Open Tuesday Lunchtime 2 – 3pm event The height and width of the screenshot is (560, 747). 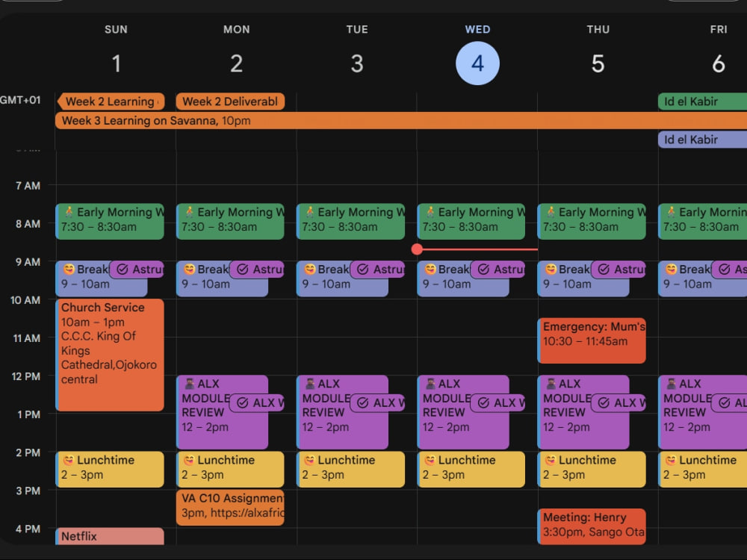point(350,469)
